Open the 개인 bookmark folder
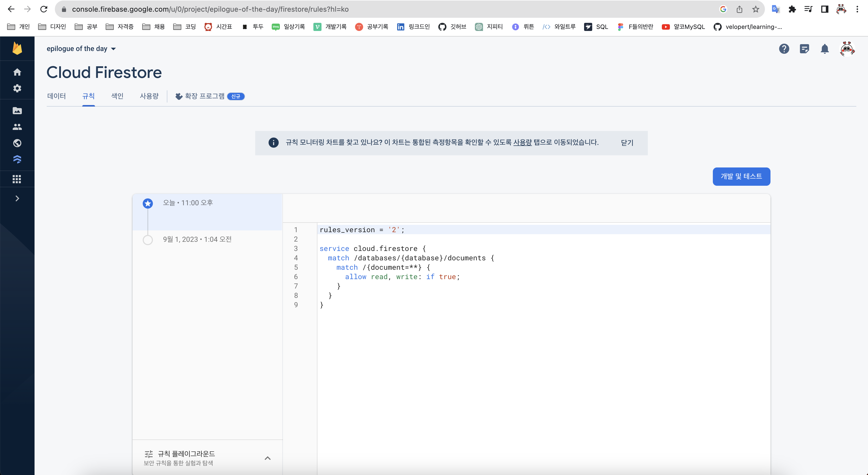Screen dimensions: 868x475 click(19, 27)
